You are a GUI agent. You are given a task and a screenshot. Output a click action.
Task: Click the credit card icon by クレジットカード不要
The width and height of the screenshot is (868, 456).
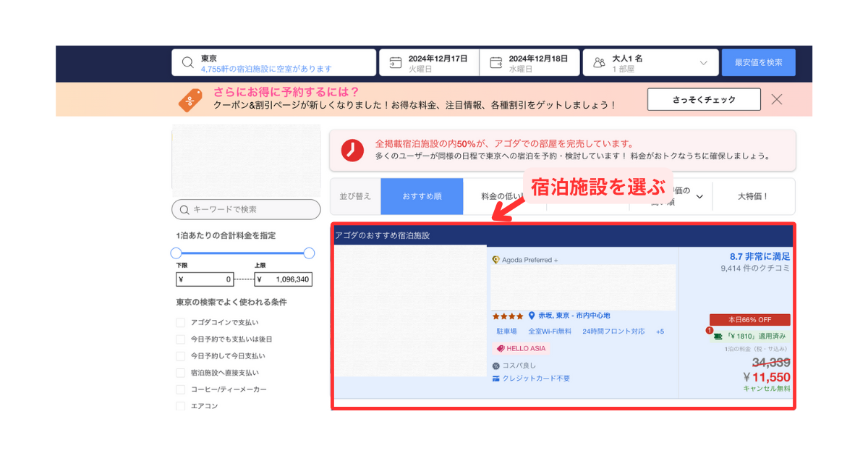click(495, 379)
